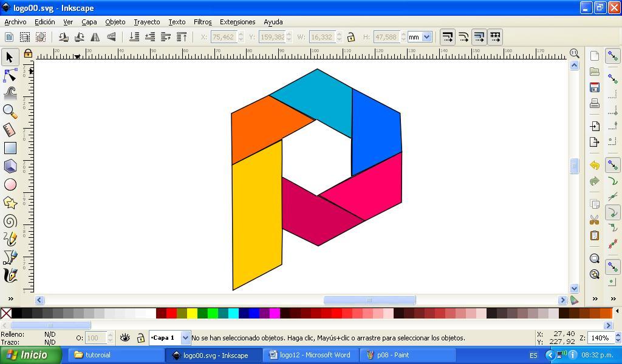Open the mm units dropdown
622x364 pixels.
426,37
